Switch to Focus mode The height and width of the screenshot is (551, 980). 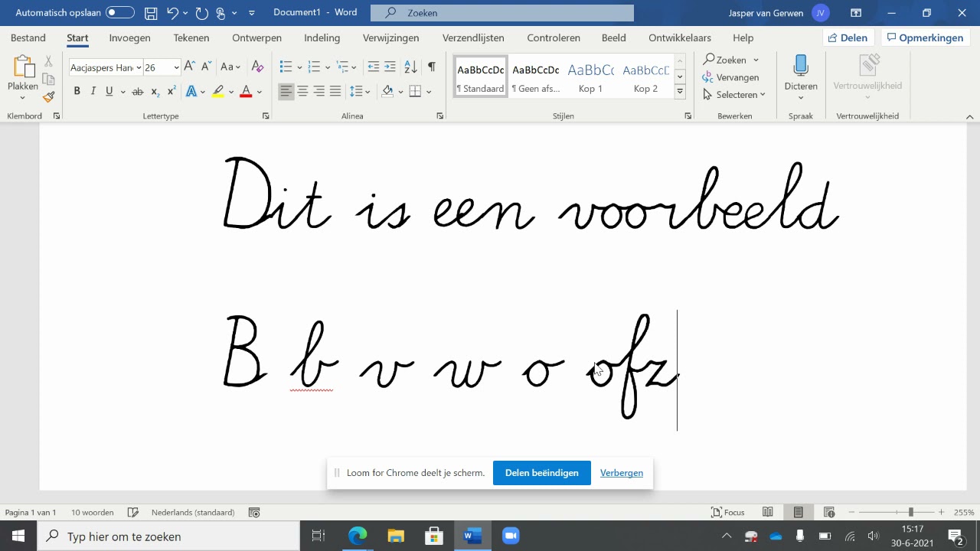click(x=727, y=513)
